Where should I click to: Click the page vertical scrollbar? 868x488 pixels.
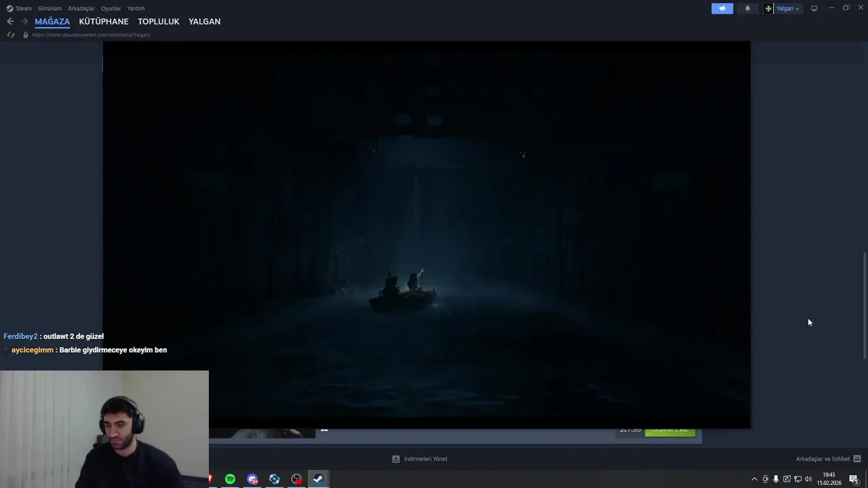tap(864, 305)
